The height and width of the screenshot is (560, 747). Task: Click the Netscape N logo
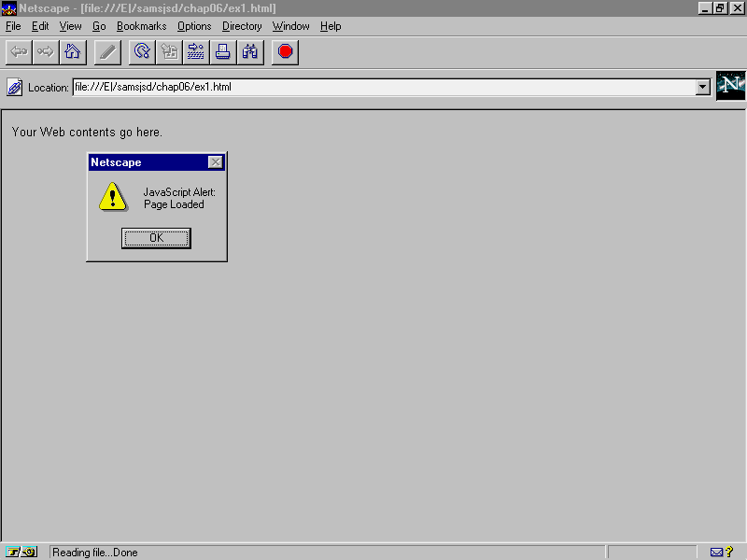pyautogui.click(x=730, y=86)
